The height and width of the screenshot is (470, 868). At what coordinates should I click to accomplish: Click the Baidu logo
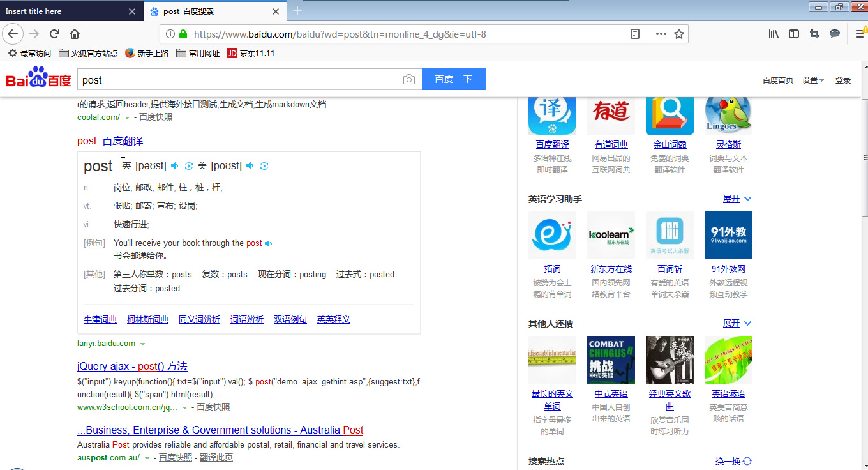point(39,77)
